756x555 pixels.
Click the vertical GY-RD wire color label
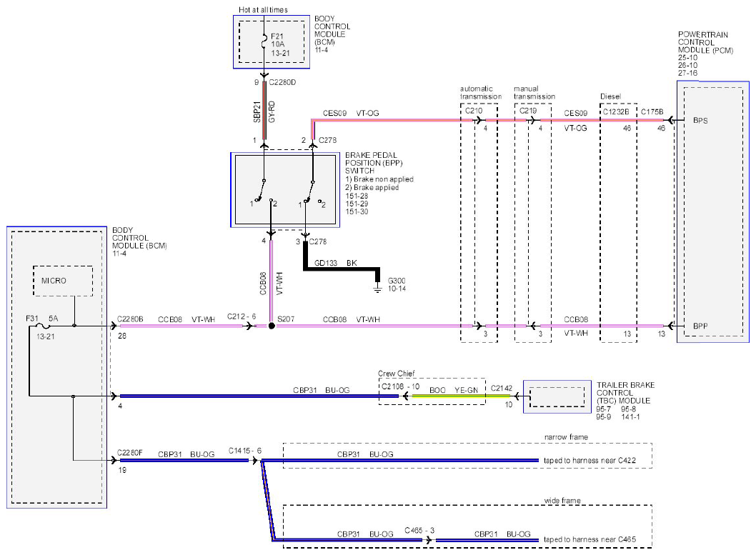point(272,111)
